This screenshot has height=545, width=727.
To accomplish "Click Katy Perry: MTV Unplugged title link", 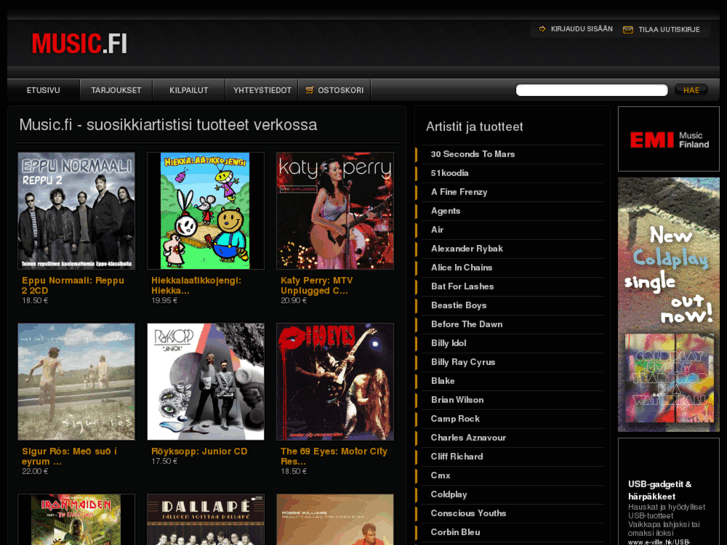I will [317, 285].
